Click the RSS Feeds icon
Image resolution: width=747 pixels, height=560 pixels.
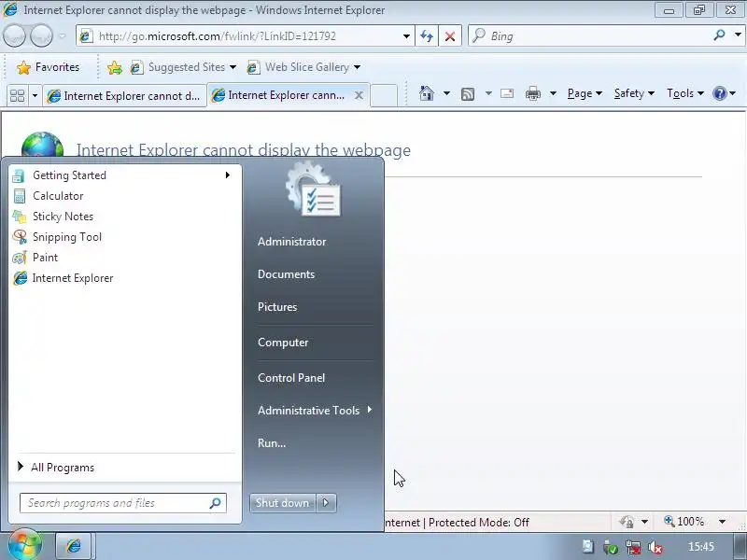468,94
